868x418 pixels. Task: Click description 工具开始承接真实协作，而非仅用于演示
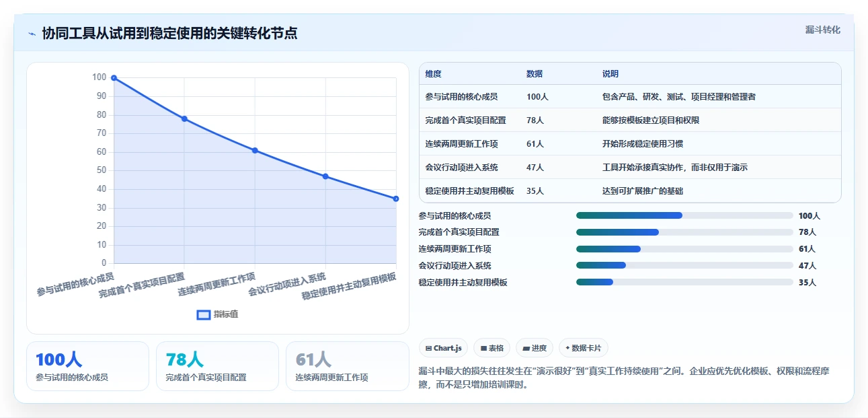coord(675,168)
